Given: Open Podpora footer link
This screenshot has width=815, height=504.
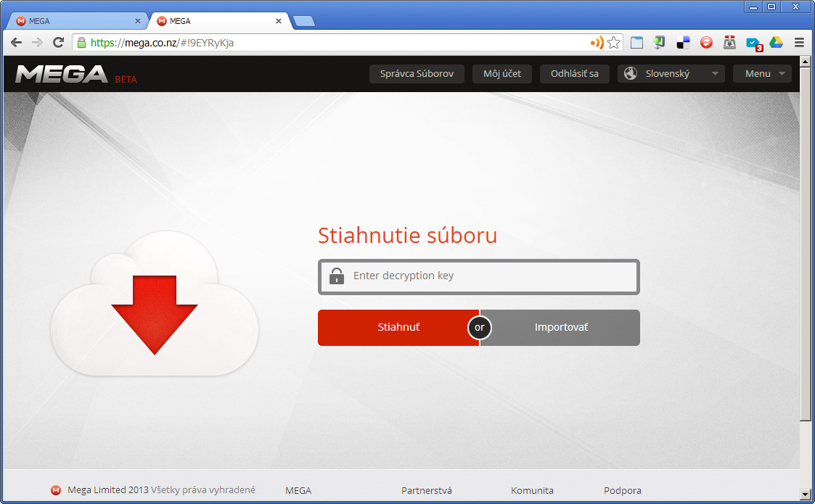Looking at the screenshot, I should (x=622, y=490).
